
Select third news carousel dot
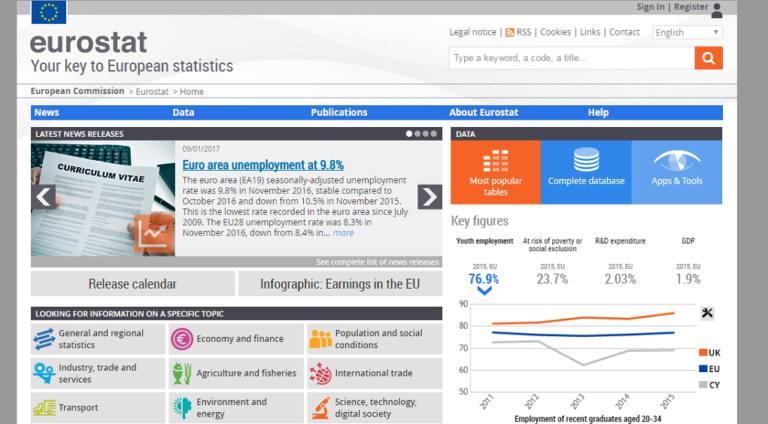[x=426, y=134]
